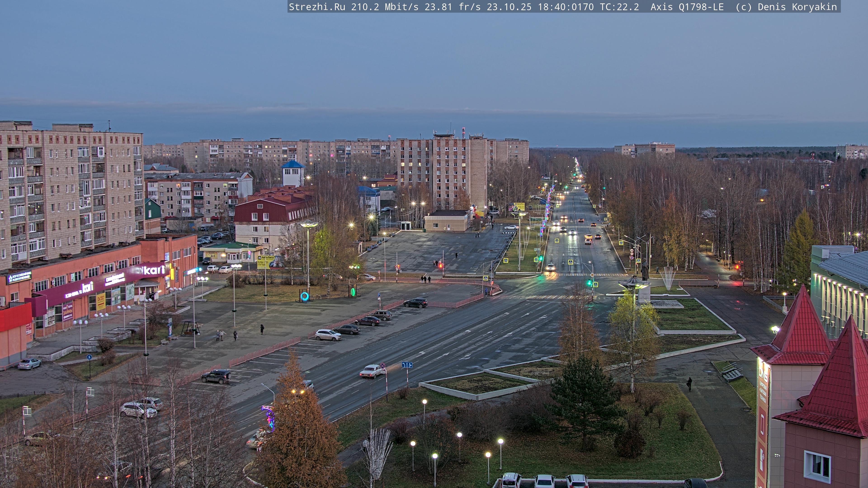Click the purple ЗАЙМЫ loans sign
Screen dimensions: 868x488
pyautogui.click(x=68, y=312)
